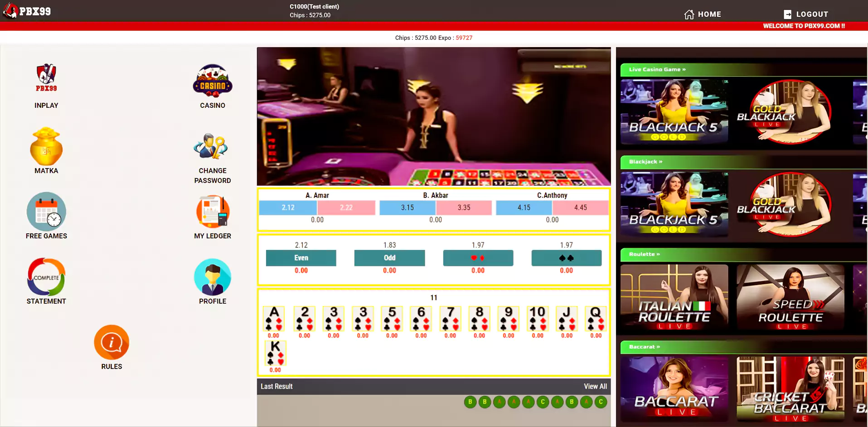Open the Free Games calendar icon
Screen dimensions: 868x427
pyautogui.click(x=46, y=212)
